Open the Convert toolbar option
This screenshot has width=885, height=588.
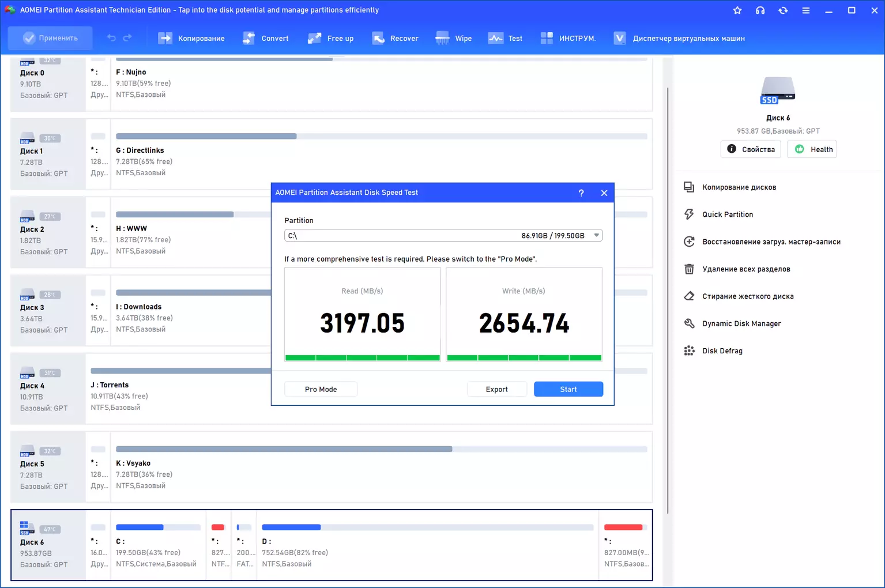click(x=266, y=39)
